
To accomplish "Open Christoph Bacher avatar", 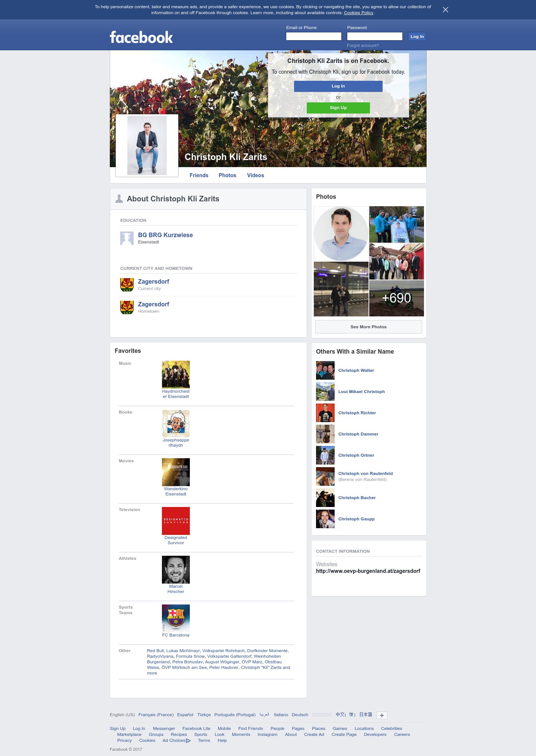I will 325,498.
